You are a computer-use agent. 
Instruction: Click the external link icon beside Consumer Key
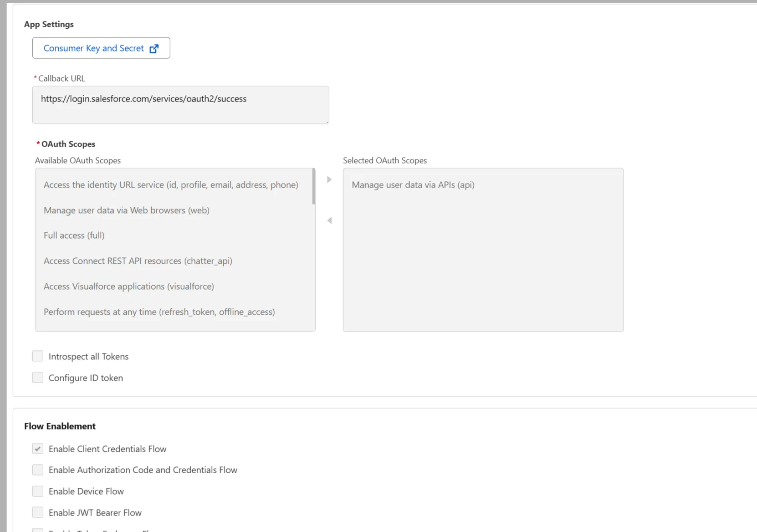[x=154, y=48]
